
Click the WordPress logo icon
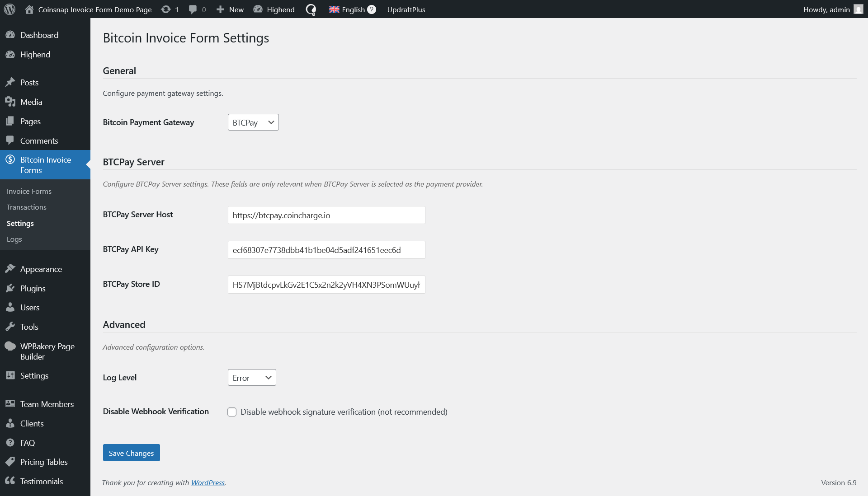9,9
